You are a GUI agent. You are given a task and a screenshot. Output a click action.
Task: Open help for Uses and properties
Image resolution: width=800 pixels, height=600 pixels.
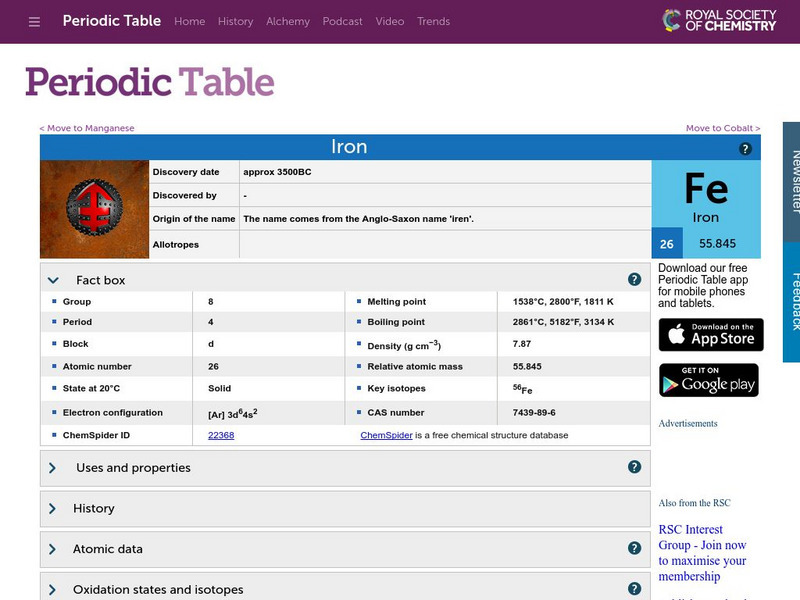(633, 466)
